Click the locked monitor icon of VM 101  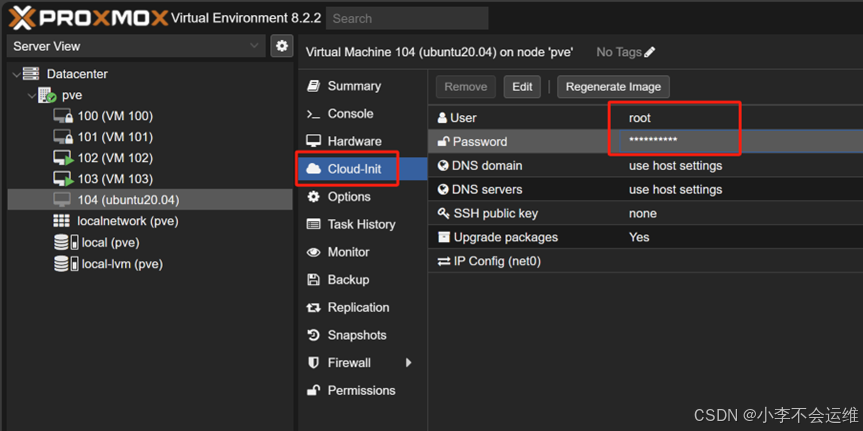click(63, 137)
